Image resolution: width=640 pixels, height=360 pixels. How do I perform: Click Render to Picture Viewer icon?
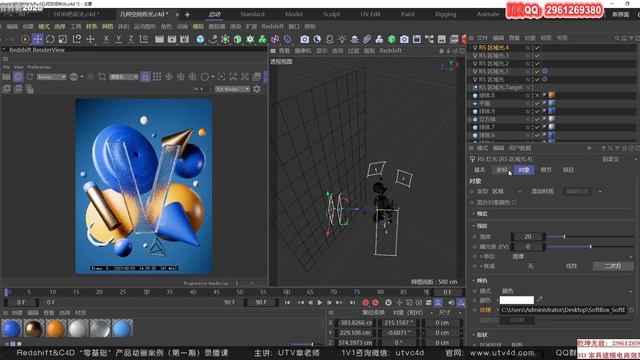coord(172,39)
